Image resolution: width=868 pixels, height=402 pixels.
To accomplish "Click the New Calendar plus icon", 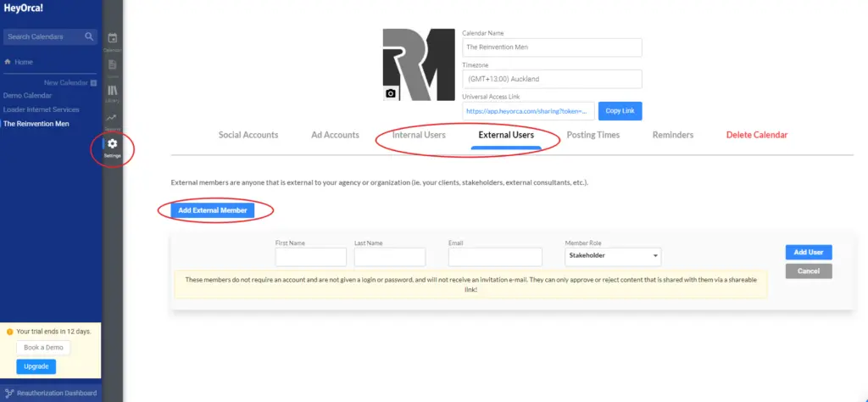I will [x=93, y=82].
